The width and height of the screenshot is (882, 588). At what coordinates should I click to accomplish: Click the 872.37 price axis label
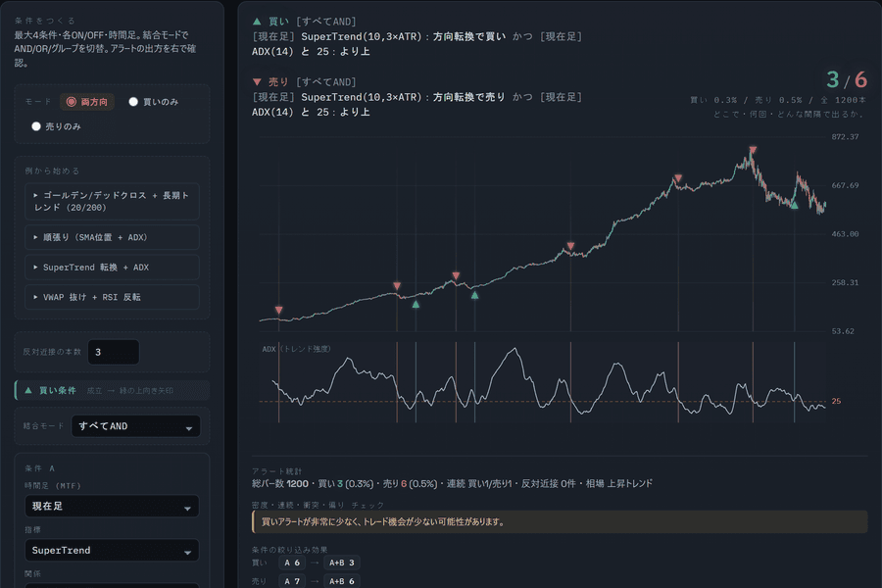[846, 137]
